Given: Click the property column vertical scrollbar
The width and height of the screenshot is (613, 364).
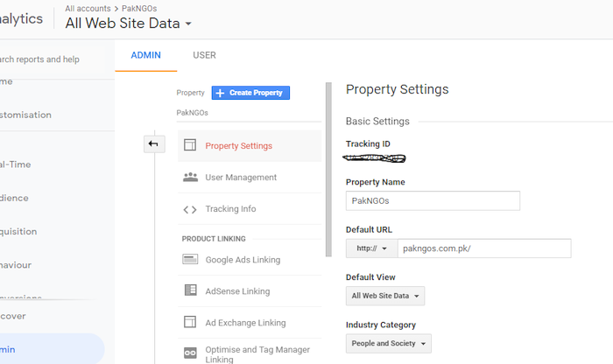Looking at the screenshot, I should click(328, 170).
